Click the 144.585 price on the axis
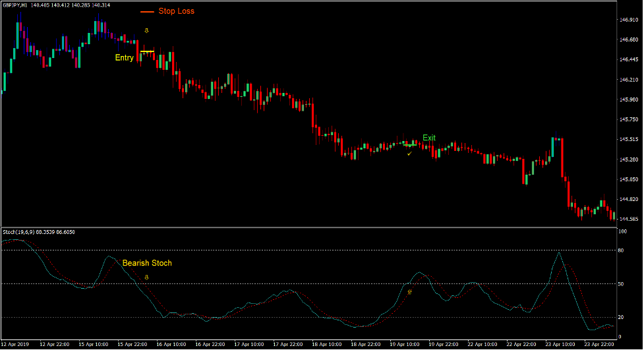The width and height of the screenshot is (644, 350). pos(628,219)
